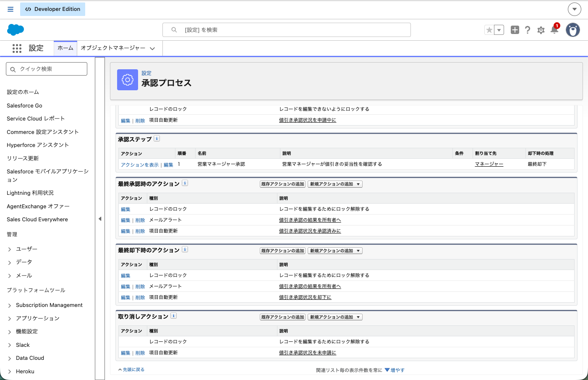
Task: Open the favorites list dropdown arrow
Action: (499, 30)
